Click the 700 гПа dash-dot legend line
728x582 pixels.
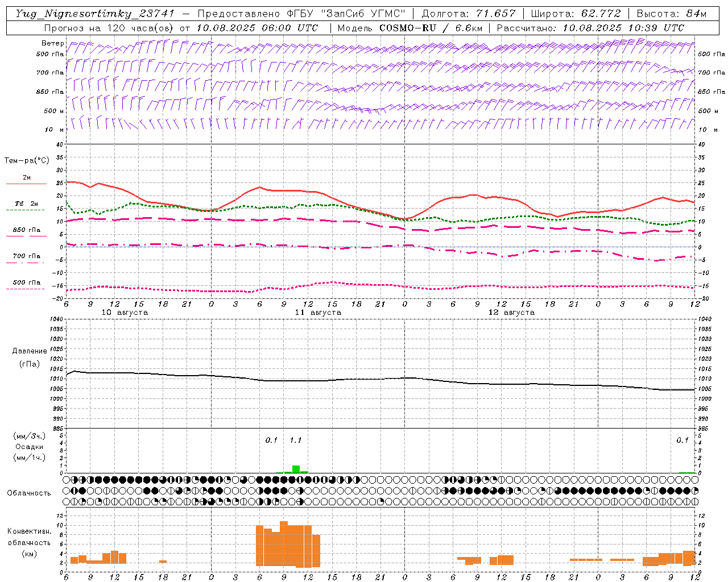(x=25, y=263)
